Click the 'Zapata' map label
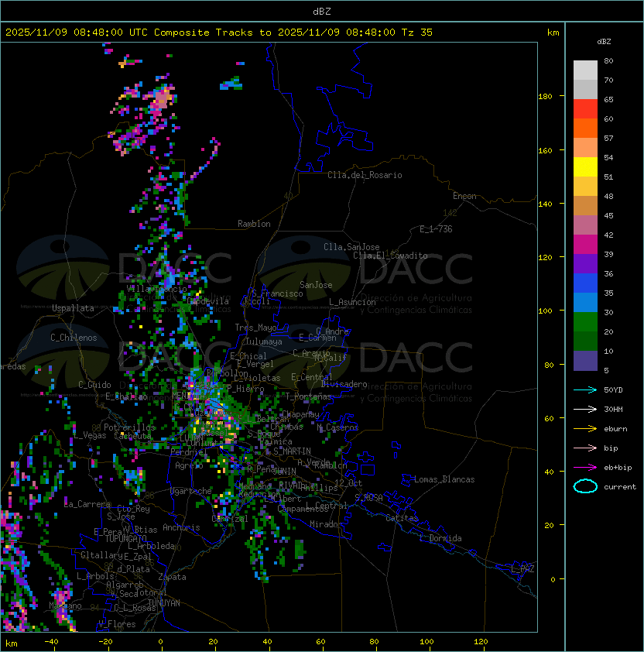 tap(172, 577)
